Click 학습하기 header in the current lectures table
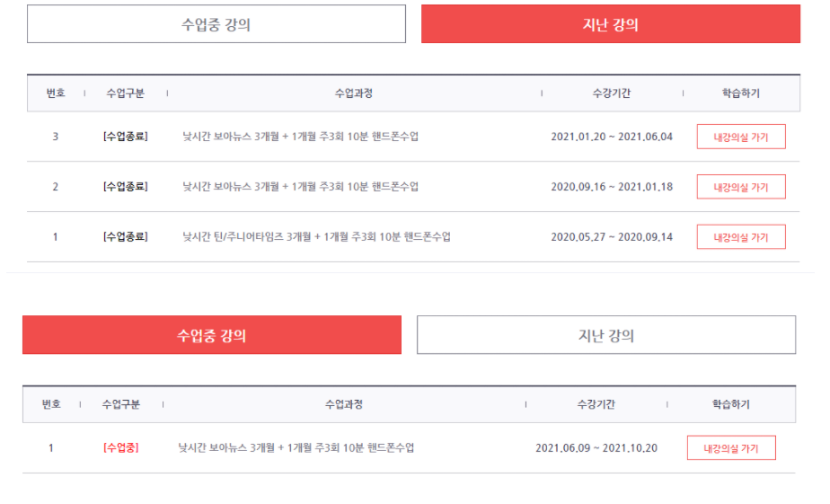Screen dimensions: 830x504 [730, 404]
